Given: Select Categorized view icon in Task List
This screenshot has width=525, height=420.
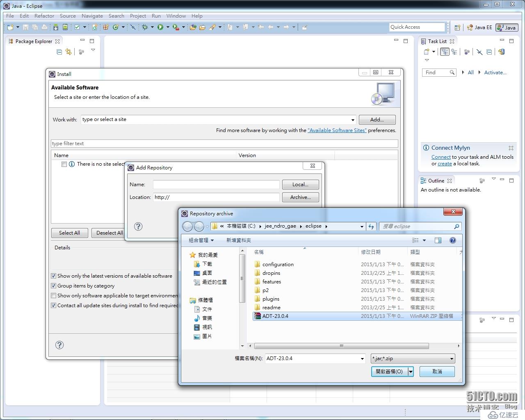Looking at the screenshot, I should click(445, 52).
